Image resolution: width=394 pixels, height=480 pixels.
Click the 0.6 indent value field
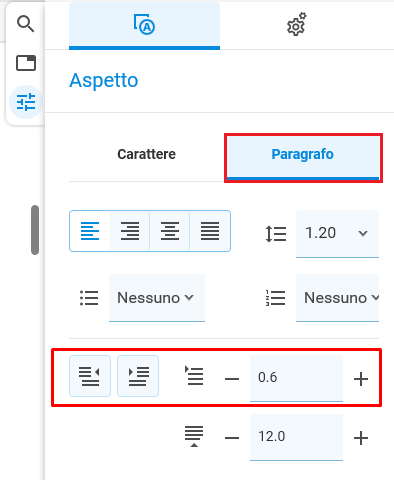click(296, 378)
